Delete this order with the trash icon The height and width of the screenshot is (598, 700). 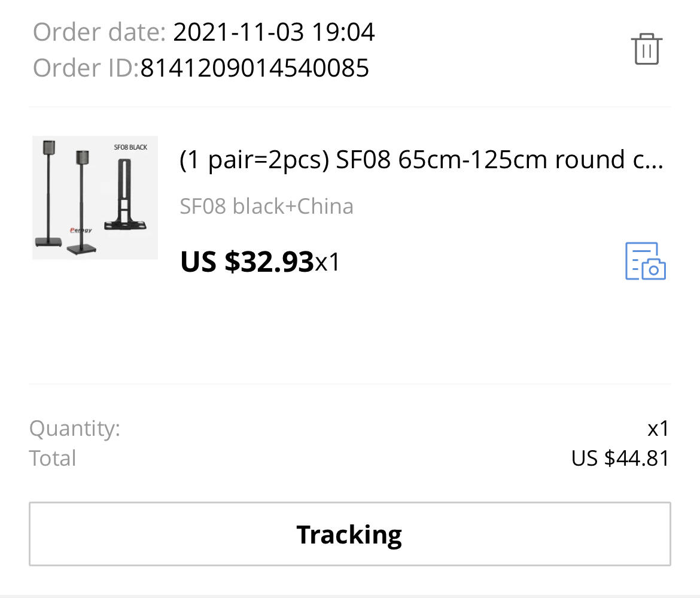(646, 49)
